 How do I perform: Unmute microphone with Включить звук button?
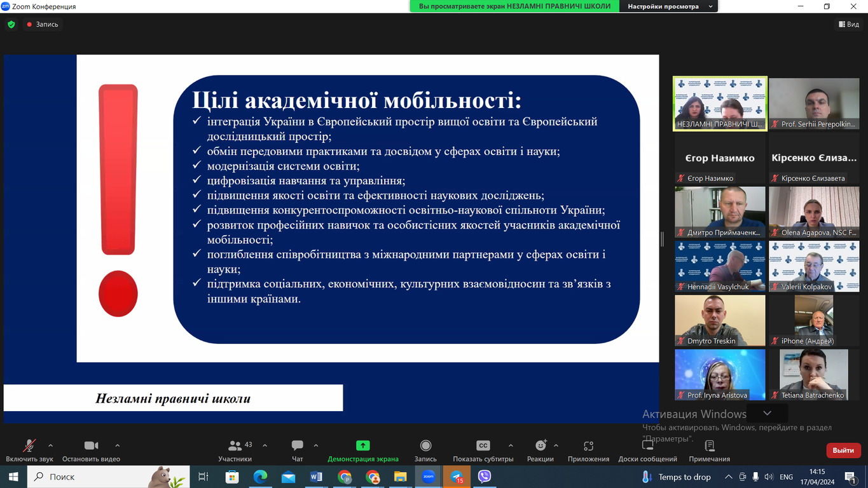click(x=29, y=451)
